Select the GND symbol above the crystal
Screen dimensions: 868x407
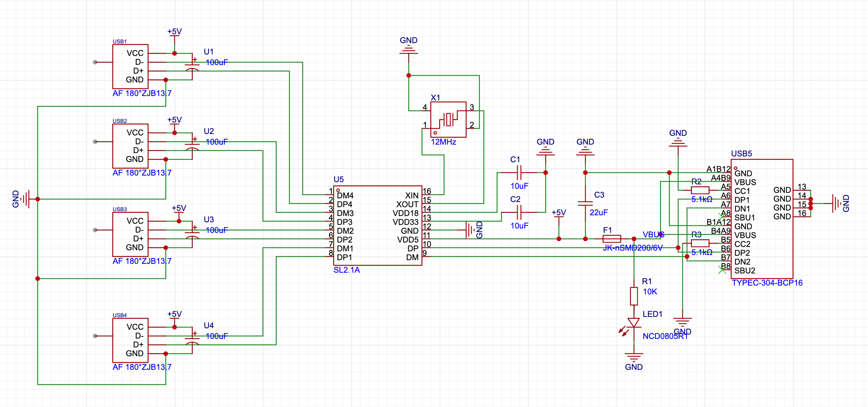[x=409, y=50]
